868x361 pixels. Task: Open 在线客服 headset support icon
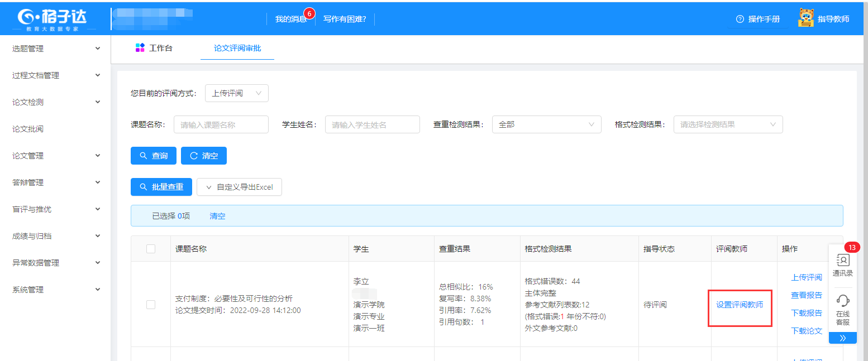point(842,301)
